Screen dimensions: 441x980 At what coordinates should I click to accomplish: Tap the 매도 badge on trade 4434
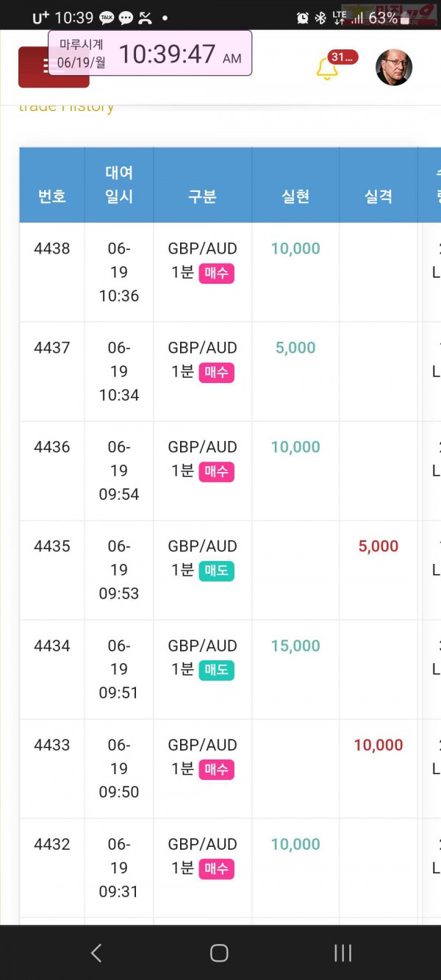[216, 670]
